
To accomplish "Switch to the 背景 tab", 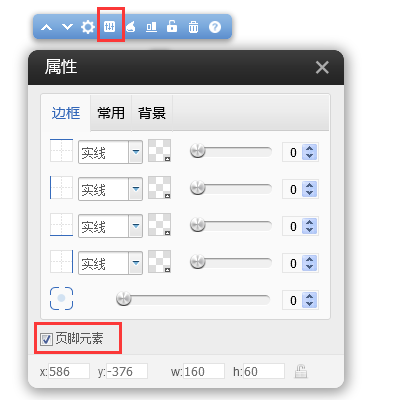I will point(152,113).
